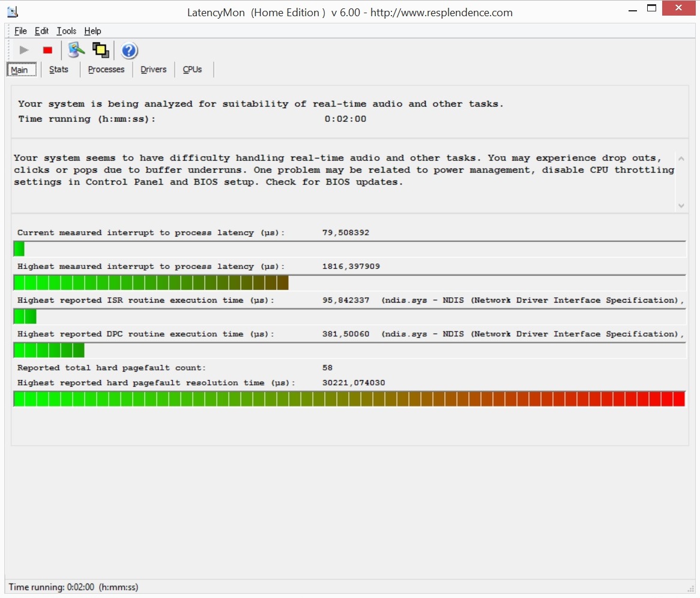The image size is (700, 598).
Task: Click the DPC ndis.sys driver description
Action: tap(533, 334)
